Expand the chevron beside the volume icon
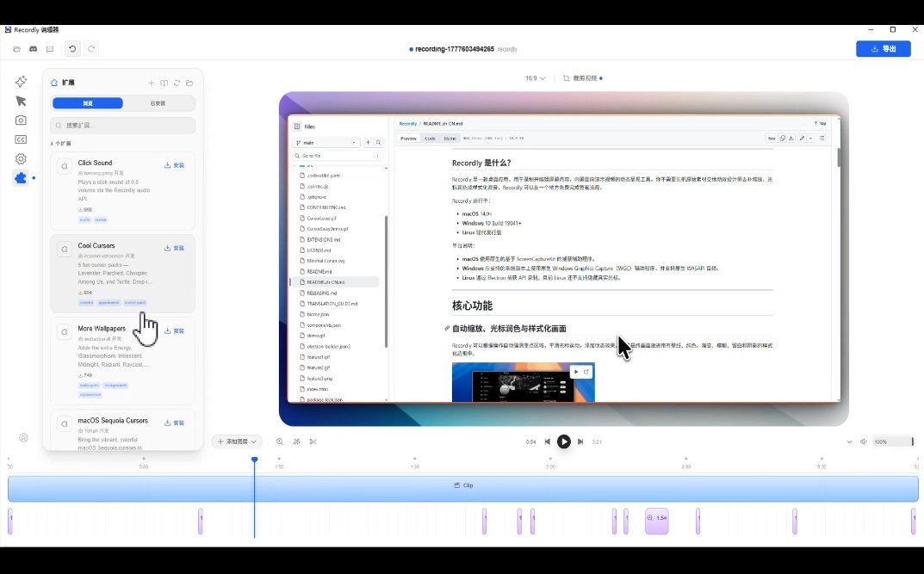 pyautogui.click(x=849, y=441)
